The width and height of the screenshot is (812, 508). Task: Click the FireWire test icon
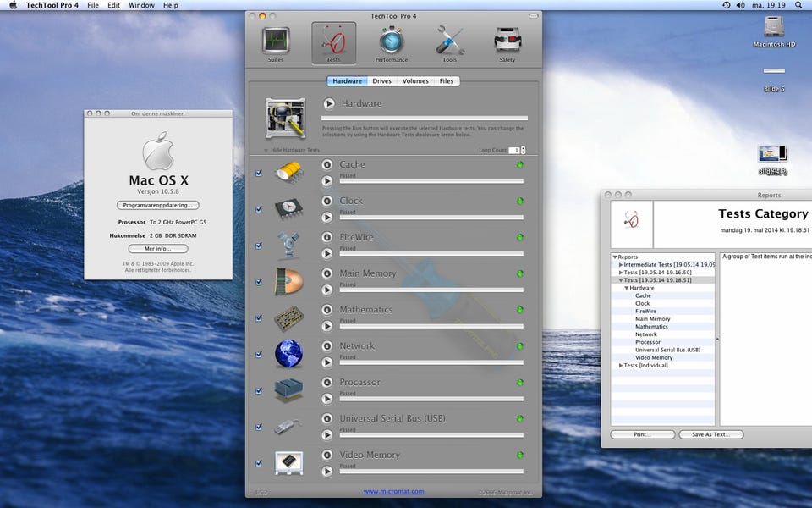point(288,245)
